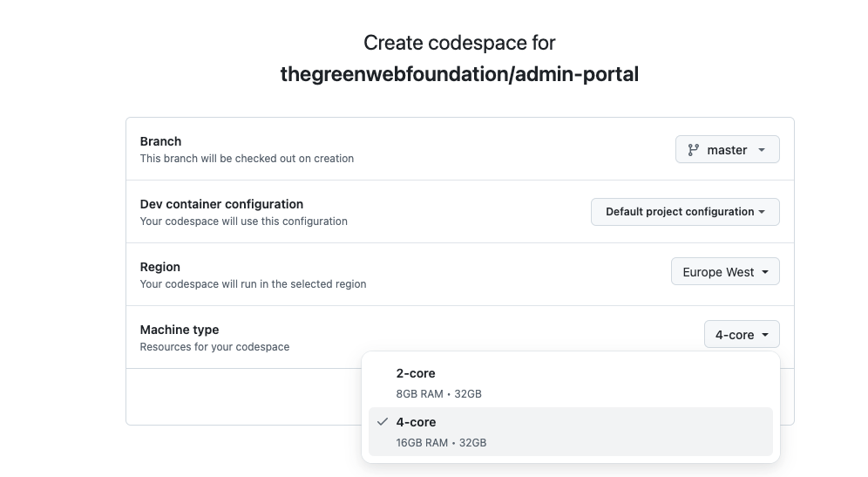Image resolution: width=868 pixels, height=477 pixels.
Task: Click the Dev container configuration heading
Action: [221, 204]
